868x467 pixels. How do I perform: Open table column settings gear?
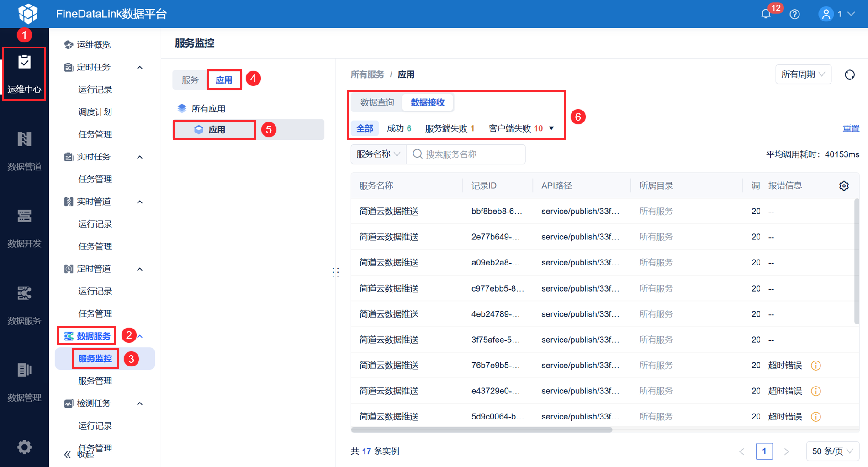click(x=844, y=186)
